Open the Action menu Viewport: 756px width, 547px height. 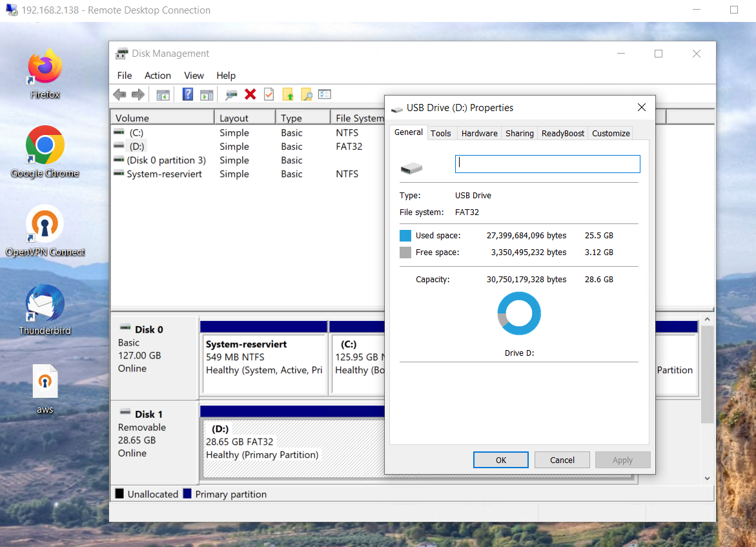pyautogui.click(x=158, y=76)
